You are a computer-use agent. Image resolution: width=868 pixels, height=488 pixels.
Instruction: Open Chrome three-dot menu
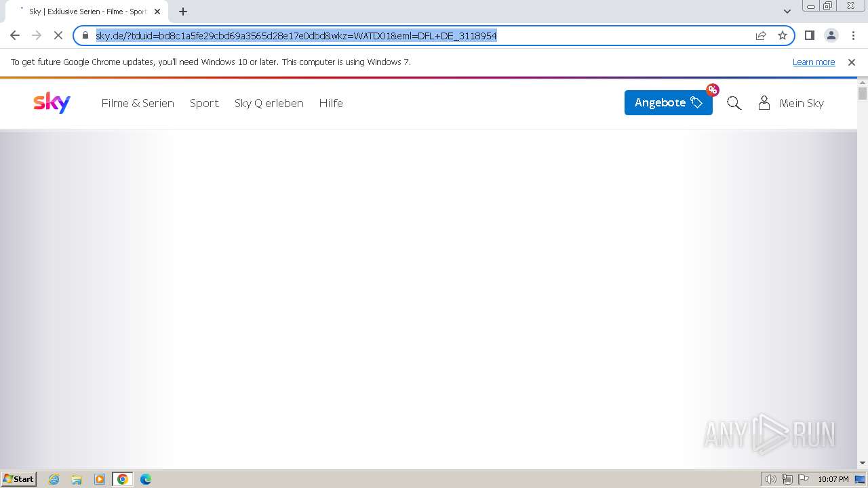[852, 35]
